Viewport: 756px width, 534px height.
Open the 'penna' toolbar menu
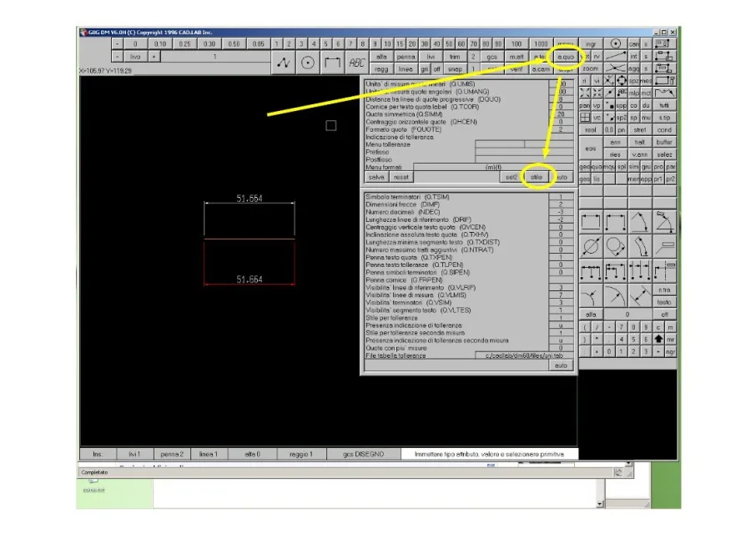(406, 57)
